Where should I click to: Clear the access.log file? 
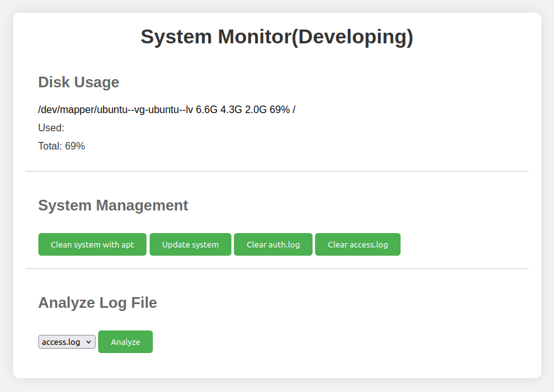coord(358,244)
